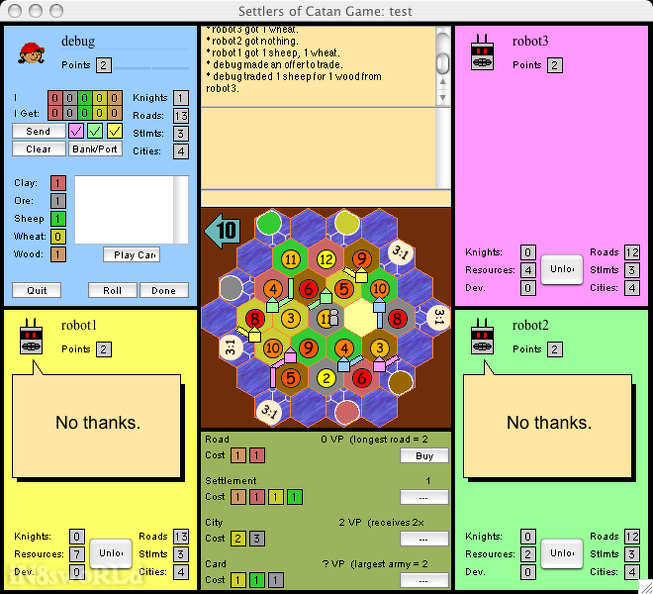Toggle the green robot2 trade checkbox

(95, 131)
